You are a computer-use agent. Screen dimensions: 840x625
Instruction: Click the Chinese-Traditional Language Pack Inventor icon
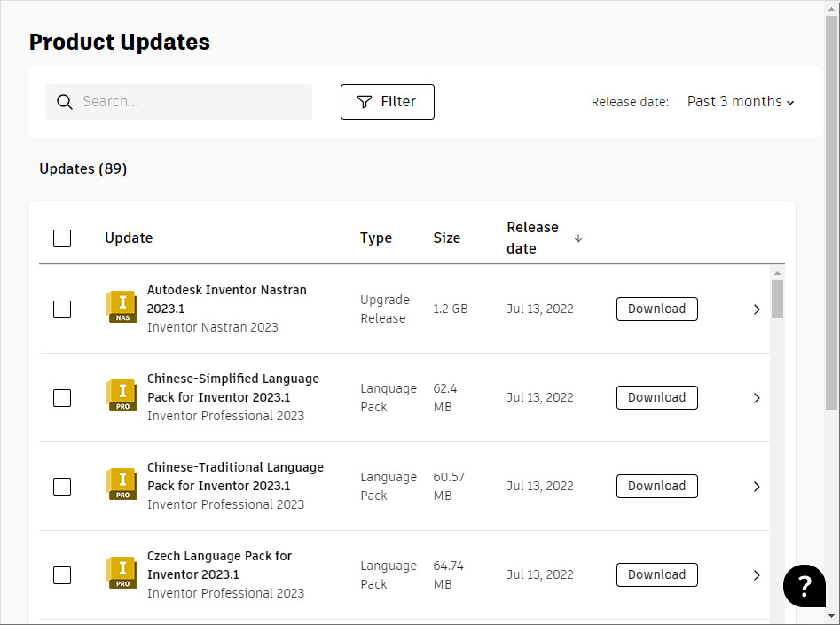click(122, 484)
